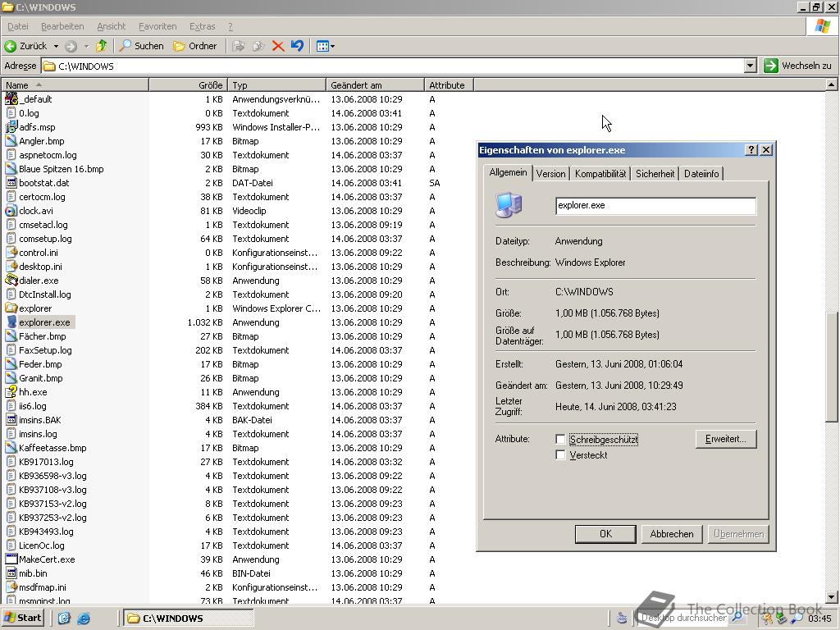840x630 pixels.
Task: Sort by the Größe column header
Action: coord(188,85)
